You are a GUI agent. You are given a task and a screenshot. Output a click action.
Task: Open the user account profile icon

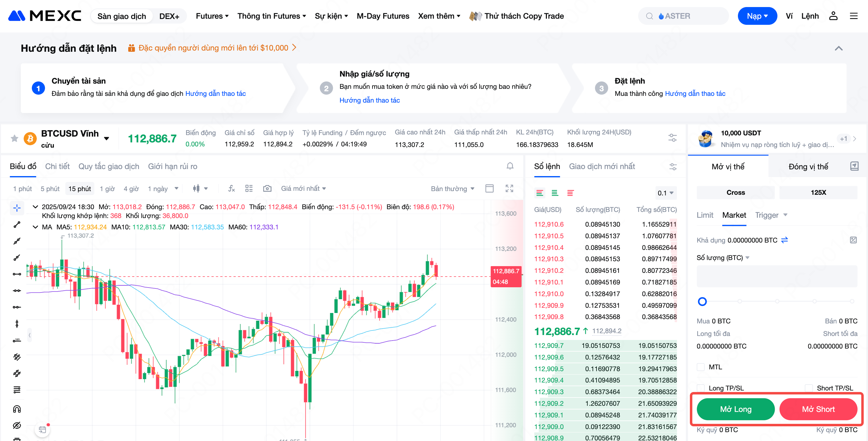click(x=833, y=16)
